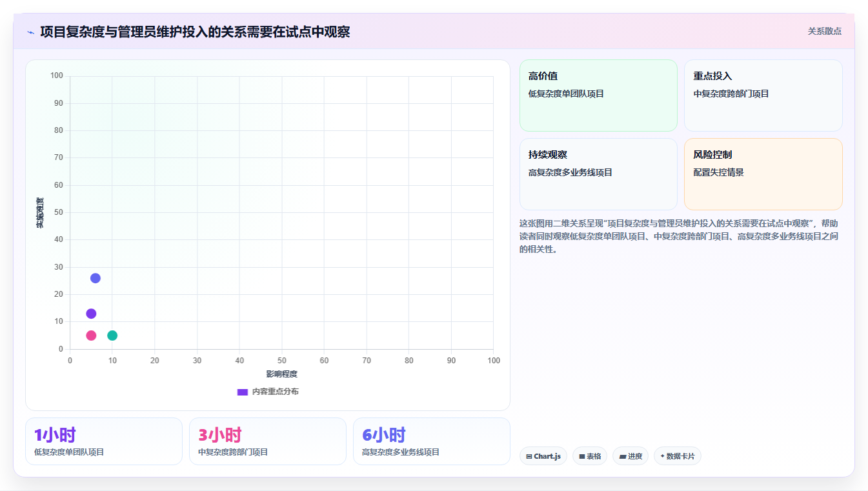Open the 风险控制 card
This screenshot has width=868, height=491.
(x=763, y=174)
